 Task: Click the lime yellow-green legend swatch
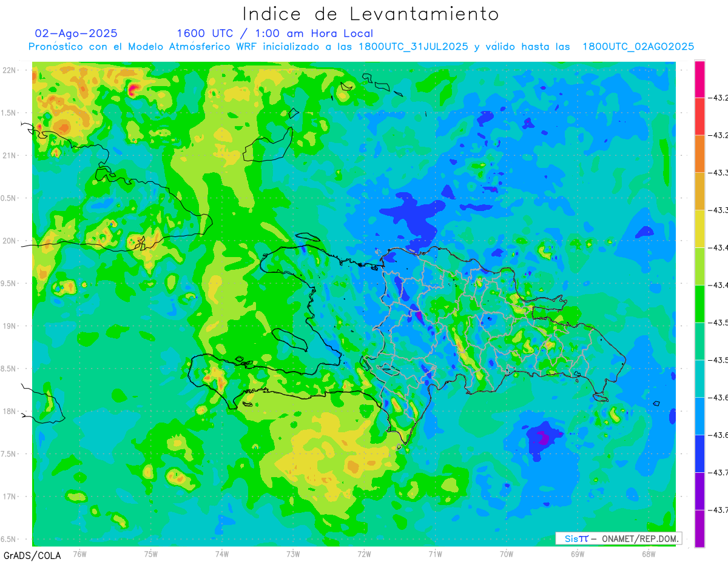(699, 266)
